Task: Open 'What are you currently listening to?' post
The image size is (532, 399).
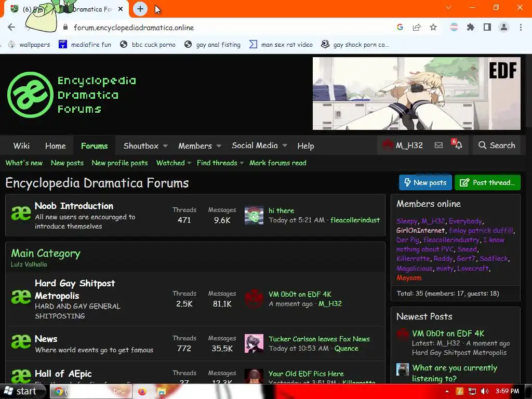Action: (455, 373)
